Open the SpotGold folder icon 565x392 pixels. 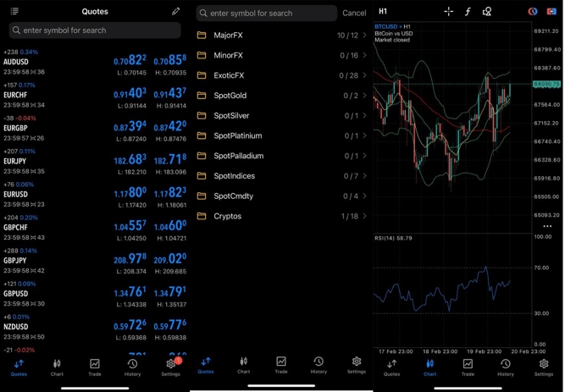pos(202,96)
